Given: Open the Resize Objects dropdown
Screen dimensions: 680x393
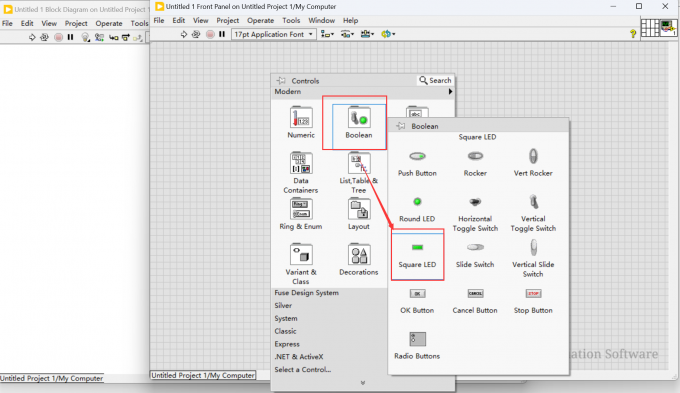Looking at the screenshot, I should pyautogui.click(x=367, y=34).
